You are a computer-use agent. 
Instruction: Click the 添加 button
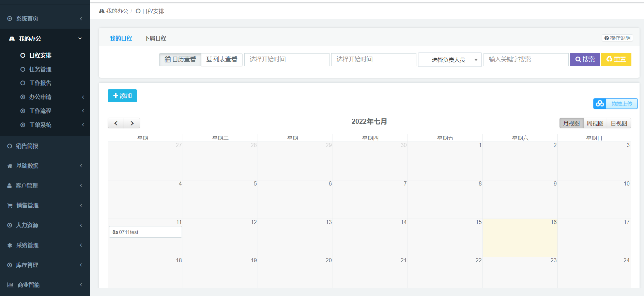(x=122, y=96)
